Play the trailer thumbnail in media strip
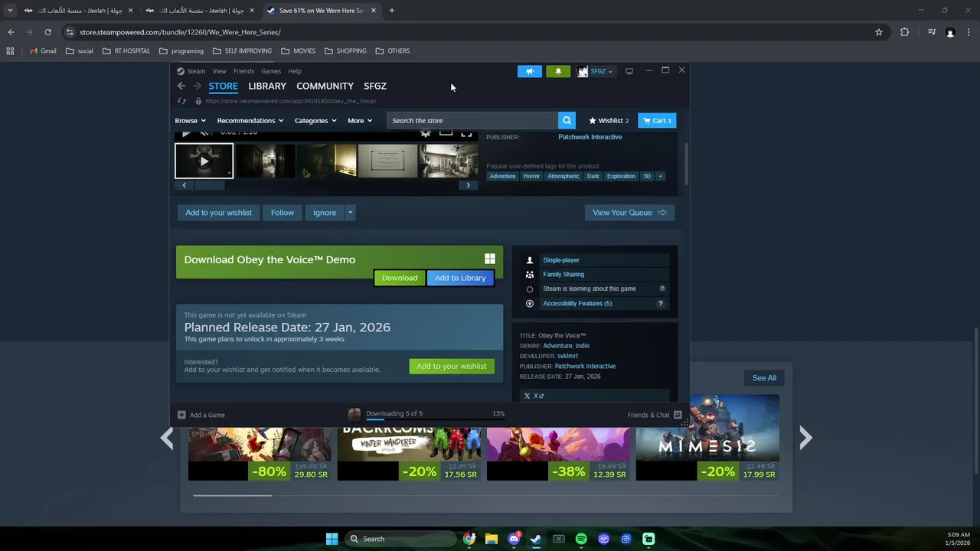 pyautogui.click(x=204, y=161)
